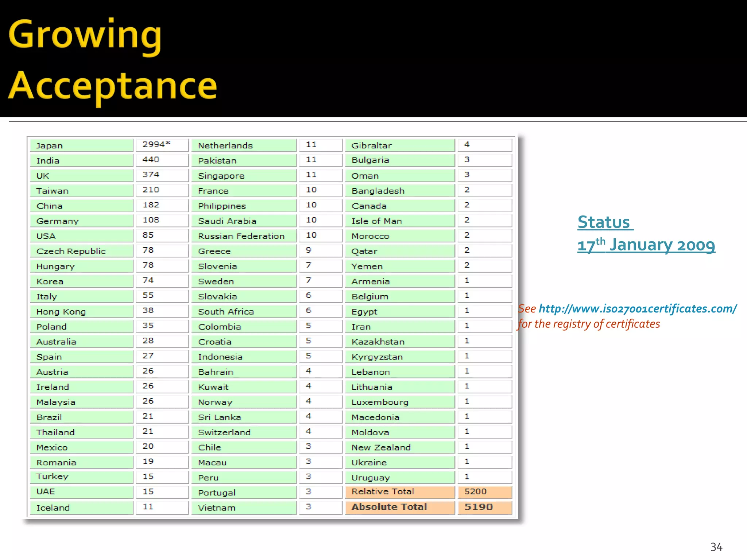Click the Czech Republic row label
747x560 pixels.
[81, 251]
